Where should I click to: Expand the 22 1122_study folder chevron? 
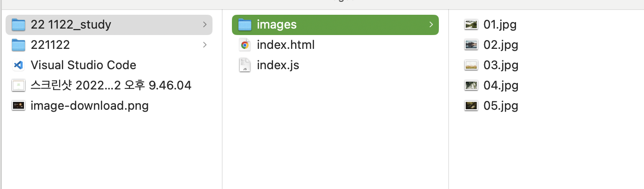pyautogui.click(x=205, y=24)
